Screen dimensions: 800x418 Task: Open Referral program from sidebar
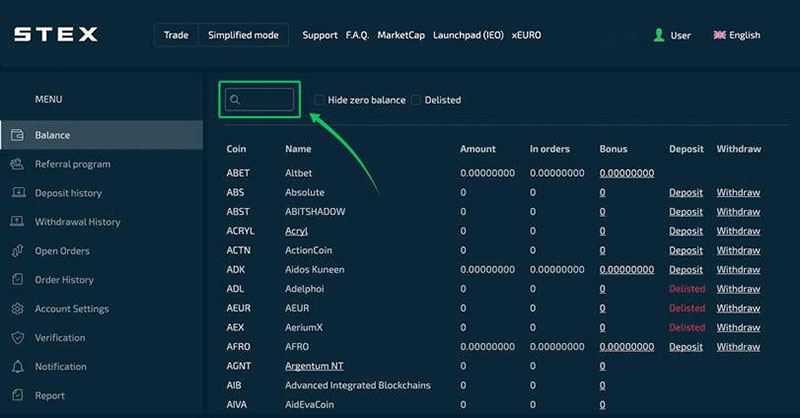[72, 164]
